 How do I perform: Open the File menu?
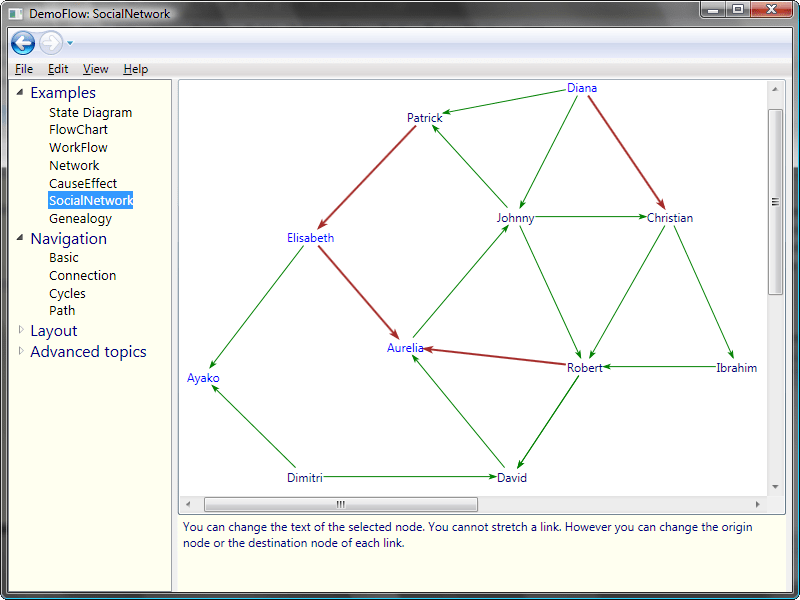pos(24,69)
